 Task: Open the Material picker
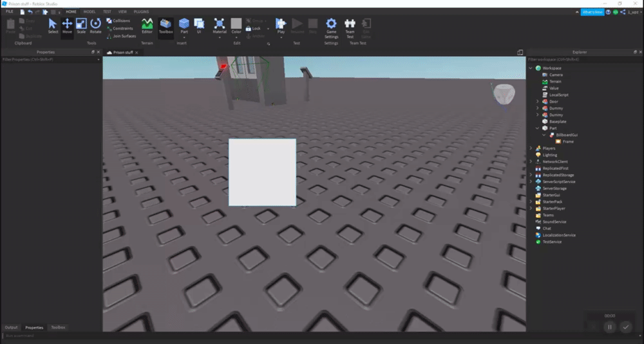click(220, 26)
